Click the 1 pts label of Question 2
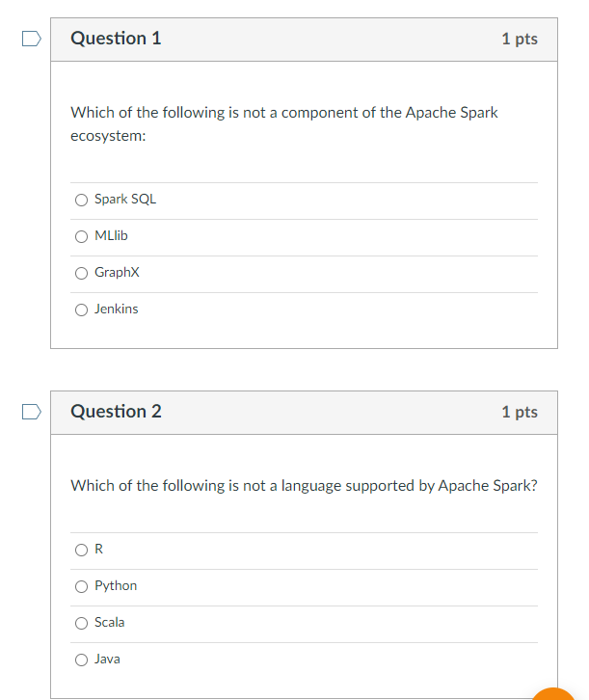Image resolution: width=589 pixels, height=700 pixels. coord(520,412)
